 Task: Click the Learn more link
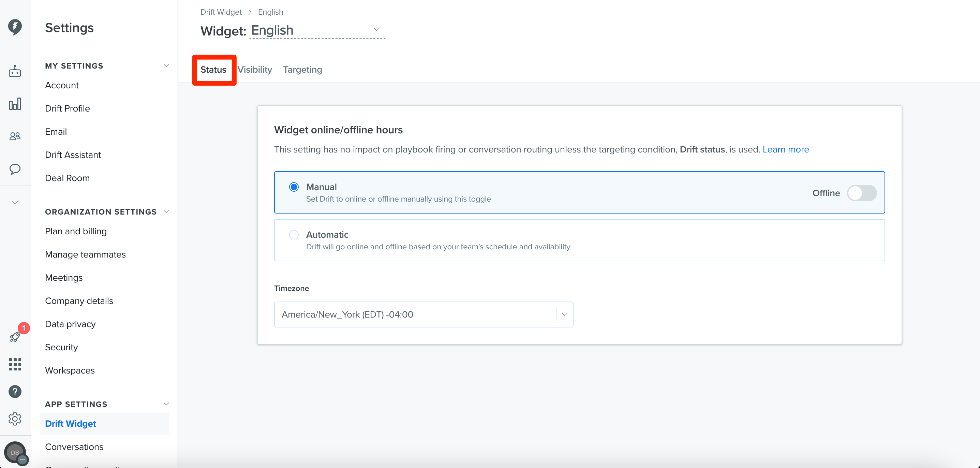(x=786, y=149)
